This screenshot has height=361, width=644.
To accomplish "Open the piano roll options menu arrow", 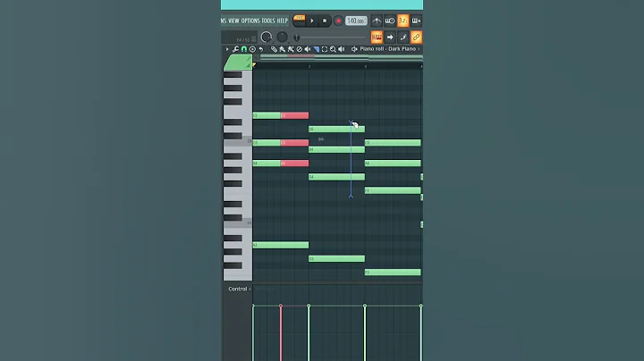I will pyautogui.click(x=227, y=49).
